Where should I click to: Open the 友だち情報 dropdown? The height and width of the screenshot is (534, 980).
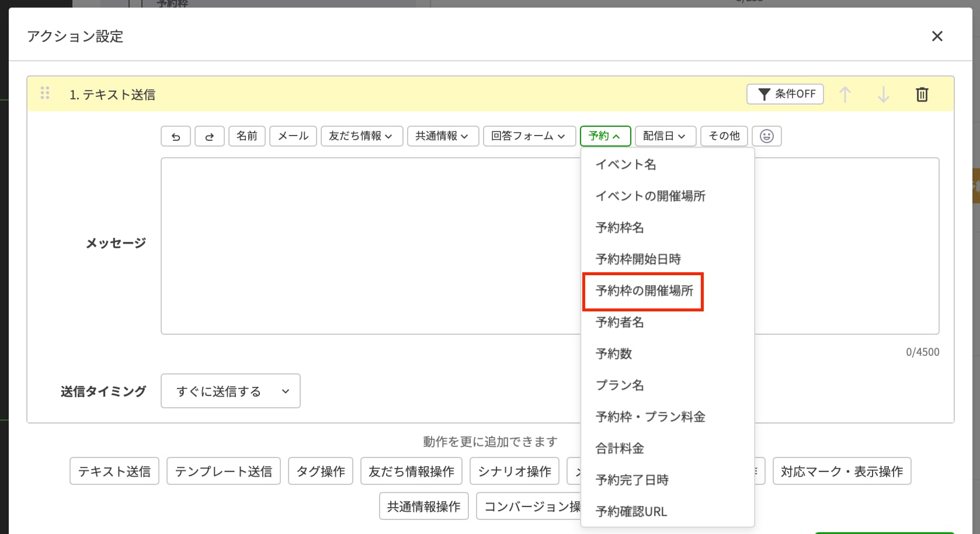(362, 136)
